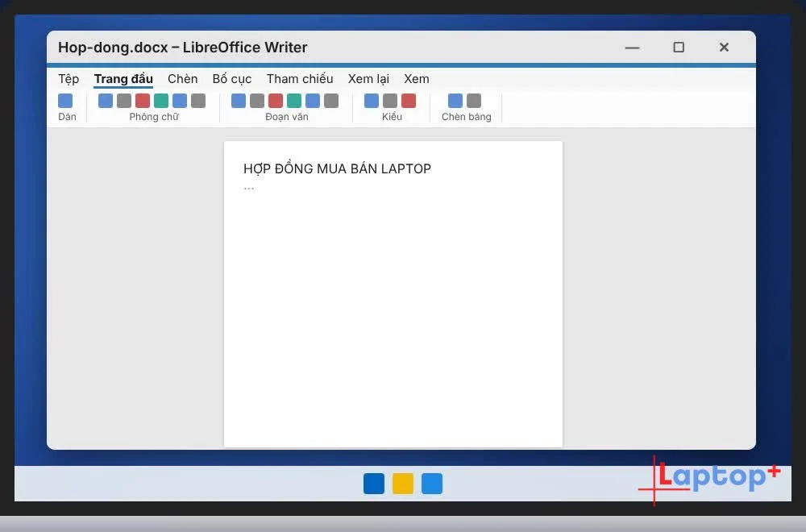Viewport: 806px width, 532px height.
Task: Go to the Xem lại tab
Action: (368, 79)
